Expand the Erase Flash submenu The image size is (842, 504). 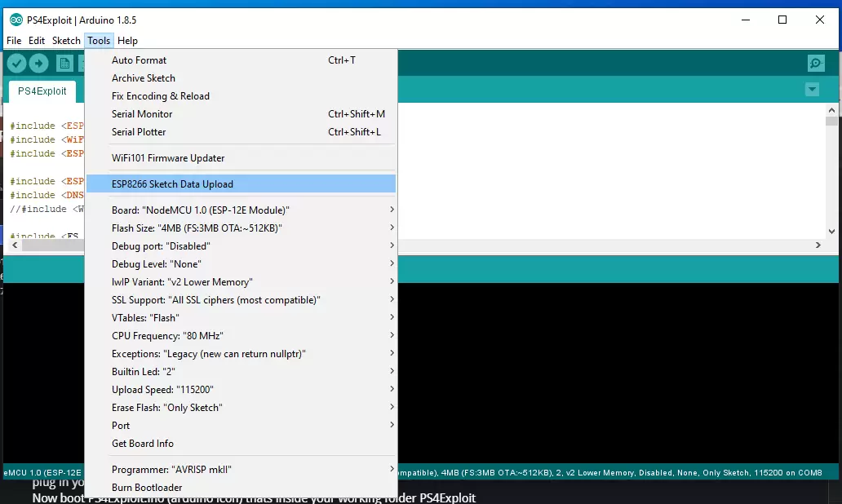pos(241,408)
